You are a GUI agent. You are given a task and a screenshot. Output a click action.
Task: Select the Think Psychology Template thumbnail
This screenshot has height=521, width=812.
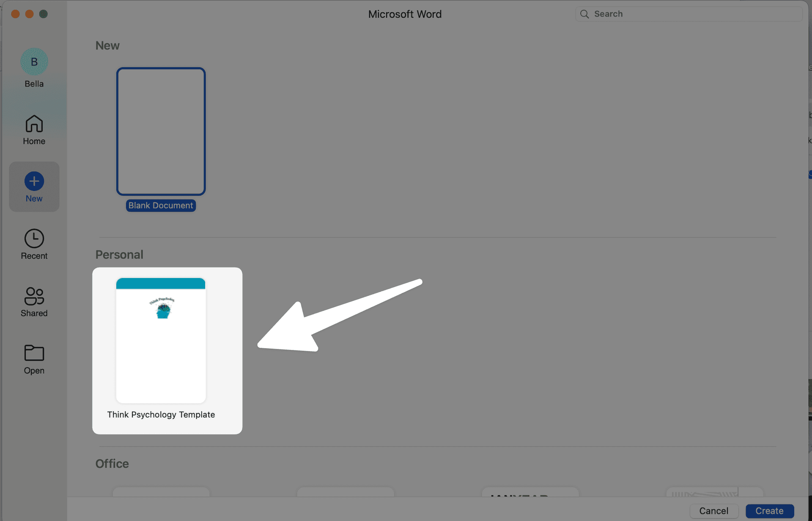pos(161,340)
